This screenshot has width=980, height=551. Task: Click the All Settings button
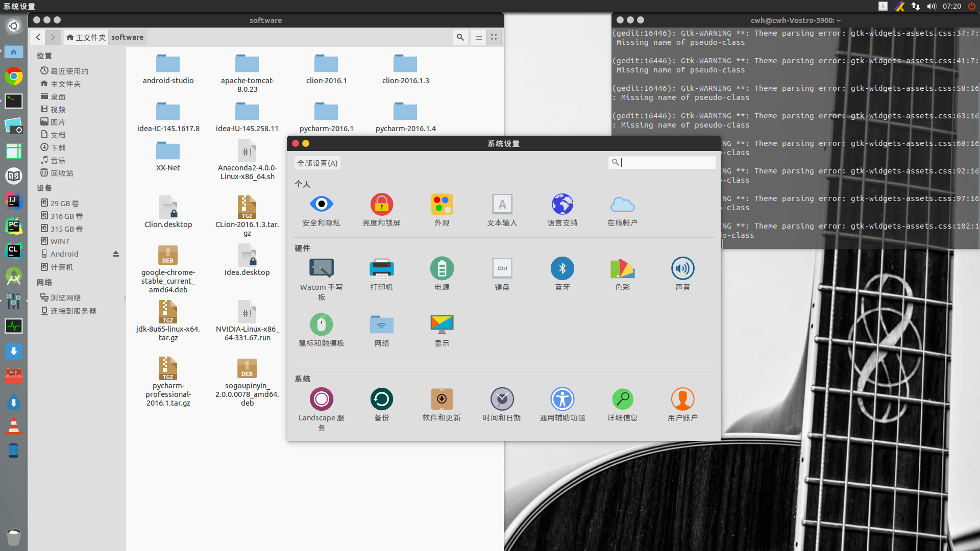317,163
